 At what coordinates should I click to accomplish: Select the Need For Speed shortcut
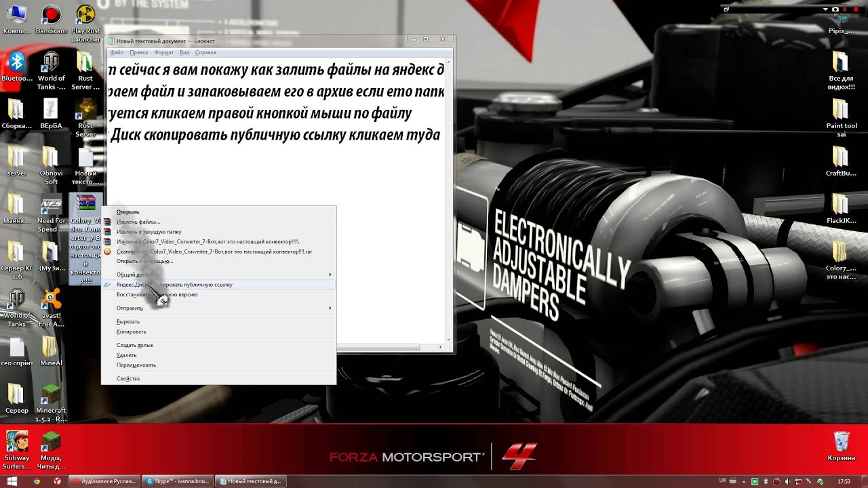[x=51, y=213]
